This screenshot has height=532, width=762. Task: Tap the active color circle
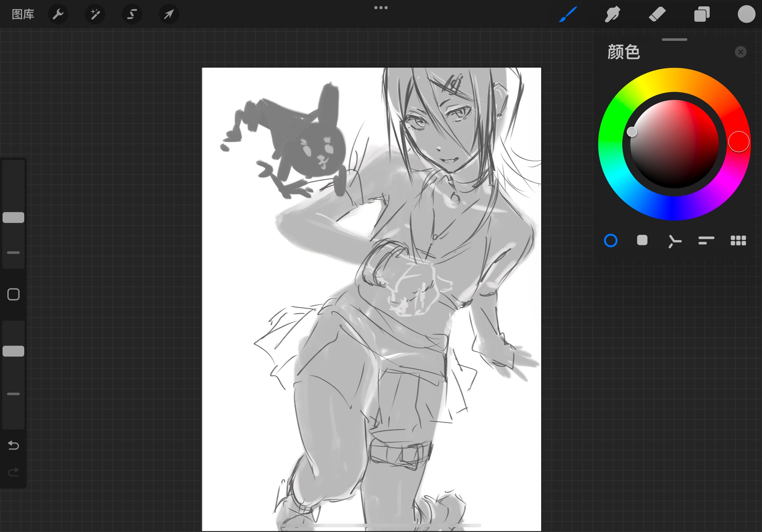click(x=746, y=14)
